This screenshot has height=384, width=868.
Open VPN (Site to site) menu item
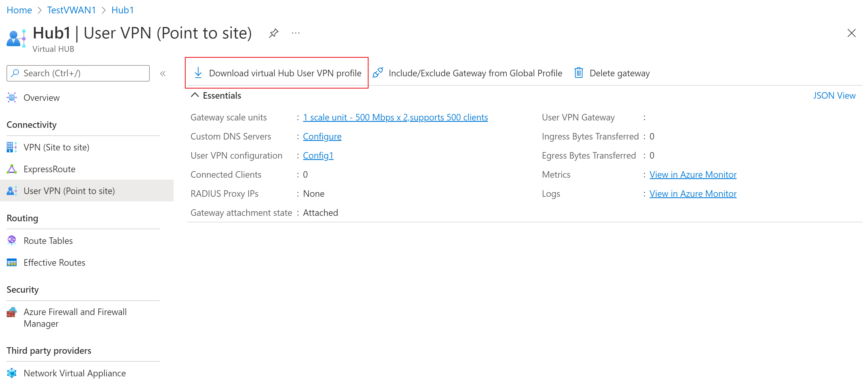point(56,147)
